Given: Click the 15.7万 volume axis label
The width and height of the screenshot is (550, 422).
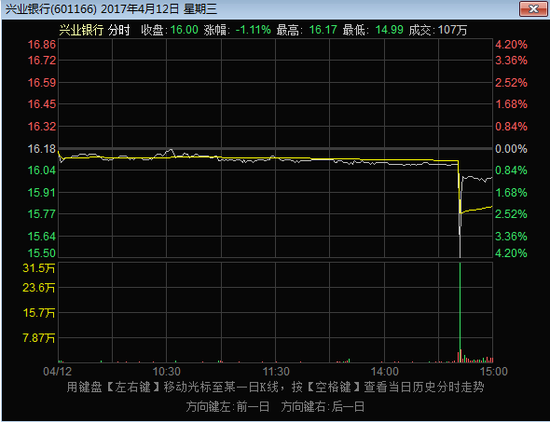Looking at the screenshot, I should 39,313.
